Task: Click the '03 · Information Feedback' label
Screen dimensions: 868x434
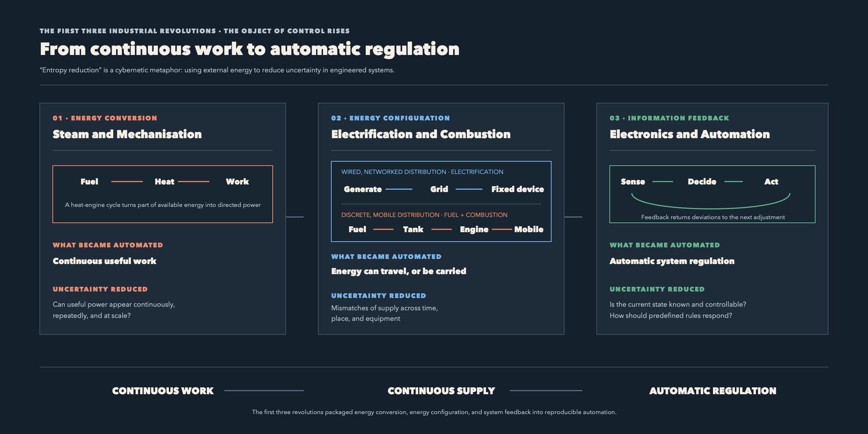Action: [669, 118]
